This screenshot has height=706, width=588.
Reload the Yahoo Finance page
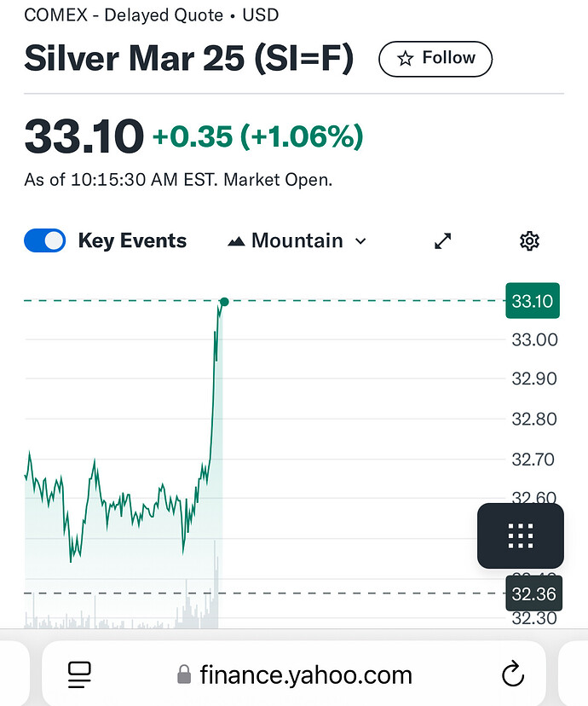tap(513, 674)
